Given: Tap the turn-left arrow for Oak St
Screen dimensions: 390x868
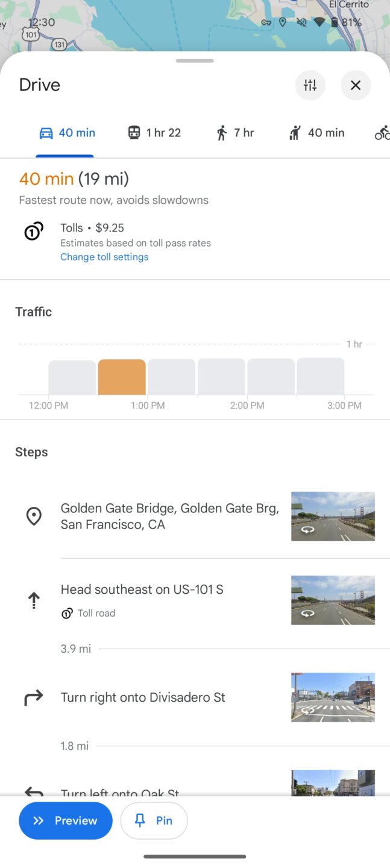Looking at the screenshot, I should coord(33,791).
